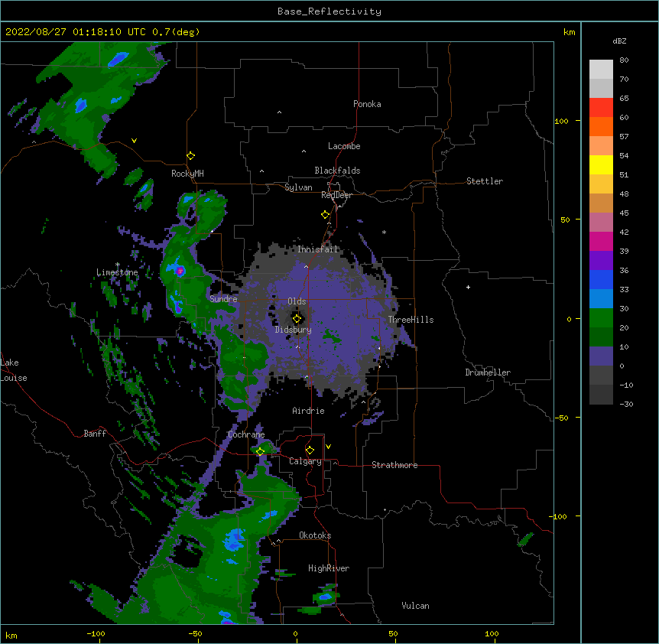Click the -50 tick label on the vertical axis
This screenshot has width=659, height=644.
[x=561, y=418]
